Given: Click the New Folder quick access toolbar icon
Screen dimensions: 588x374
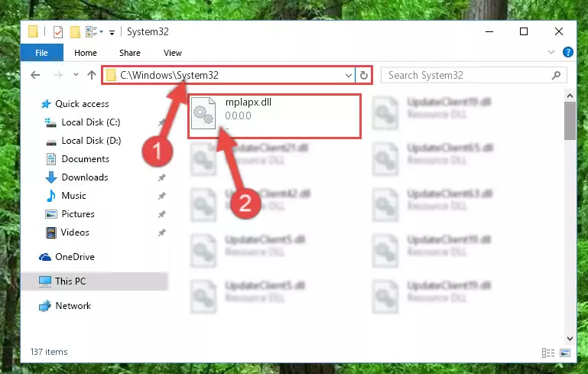Looking at the screenshot, I should point(75,32).
